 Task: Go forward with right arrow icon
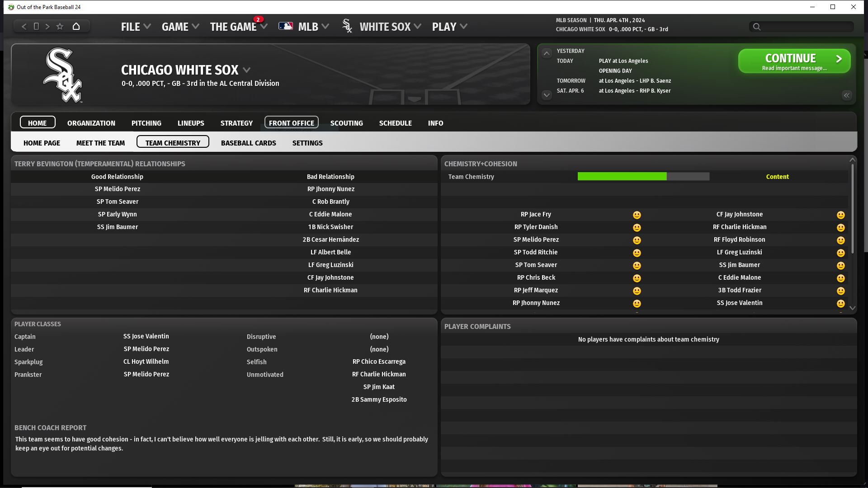47,26
